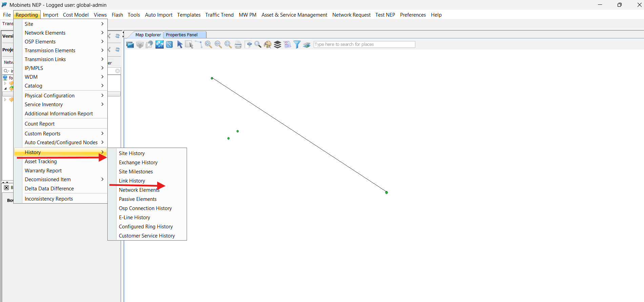This screenshot has height=302, width=644.
Task: Switch to the Map Explorer tab
Action: point(148,35)
